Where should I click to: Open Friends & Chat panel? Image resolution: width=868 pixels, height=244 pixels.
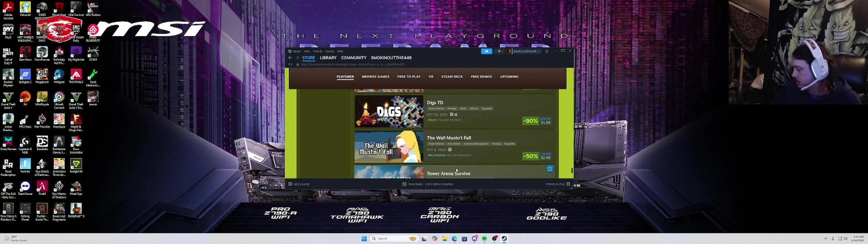click(x=558, y=184)
